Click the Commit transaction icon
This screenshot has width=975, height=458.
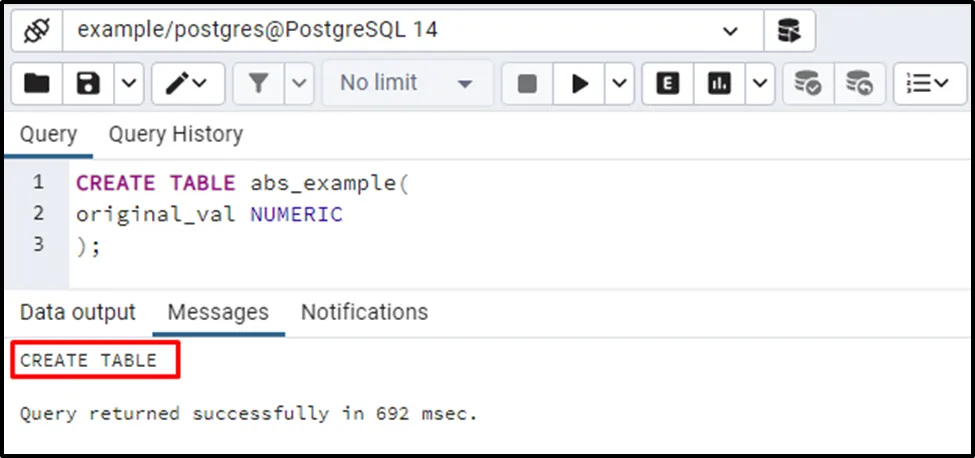click(807, 84)
